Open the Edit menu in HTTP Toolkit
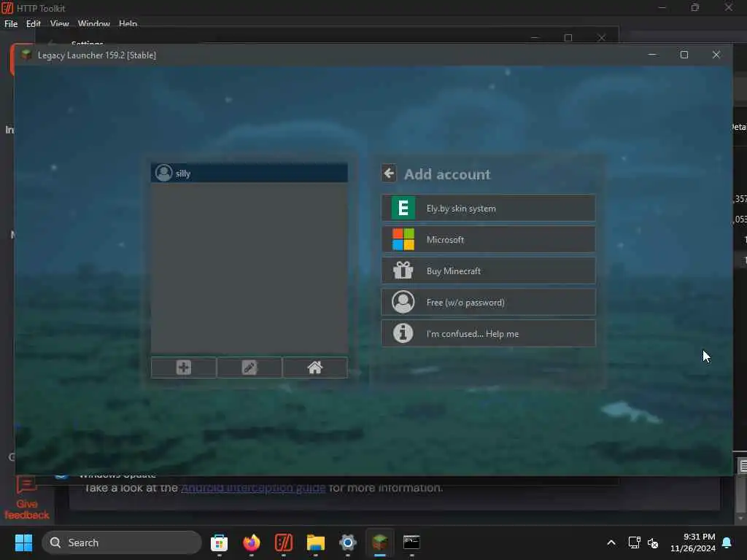The image size is (747, 560). point(34,23)
